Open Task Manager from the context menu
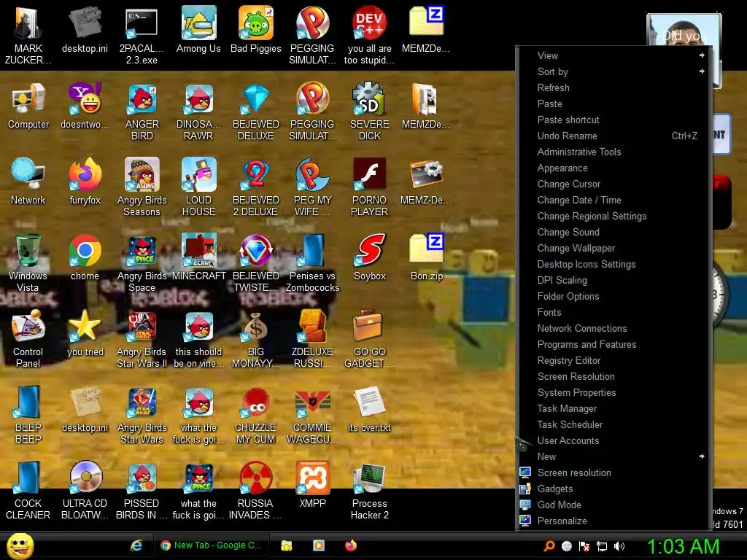Viewport: 747px width, 560px height. pyautogui.click(x=614, y=408)
